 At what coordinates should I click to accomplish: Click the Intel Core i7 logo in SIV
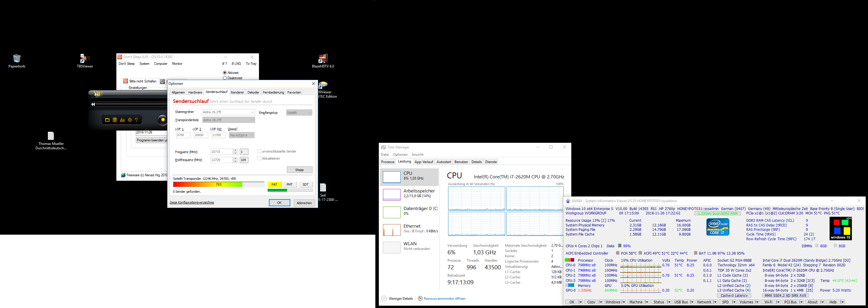(718, 227)
